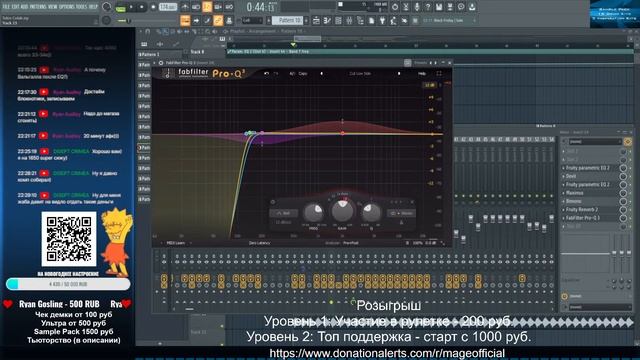Toggle Pro-Q 3 full screen icon
The width and height of the screenshot is (640, 360).
[439, 73]
